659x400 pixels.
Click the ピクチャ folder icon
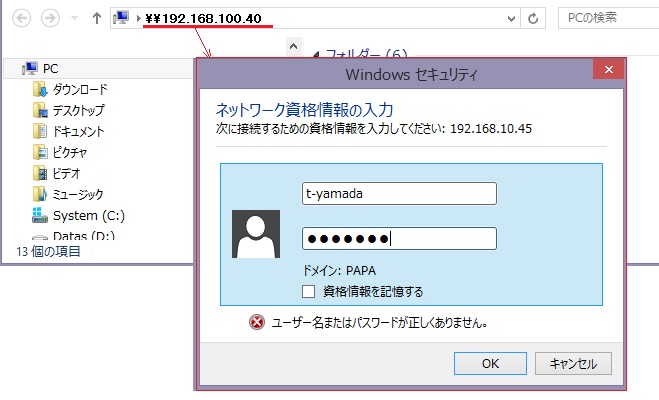click(40, 152)
